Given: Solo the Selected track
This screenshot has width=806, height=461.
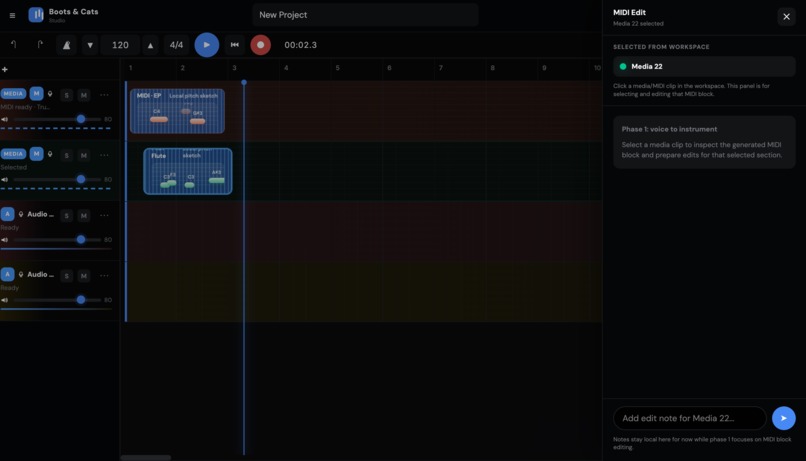Looking at the screenshot, I should pyautogui.click(x=66, y=155).
